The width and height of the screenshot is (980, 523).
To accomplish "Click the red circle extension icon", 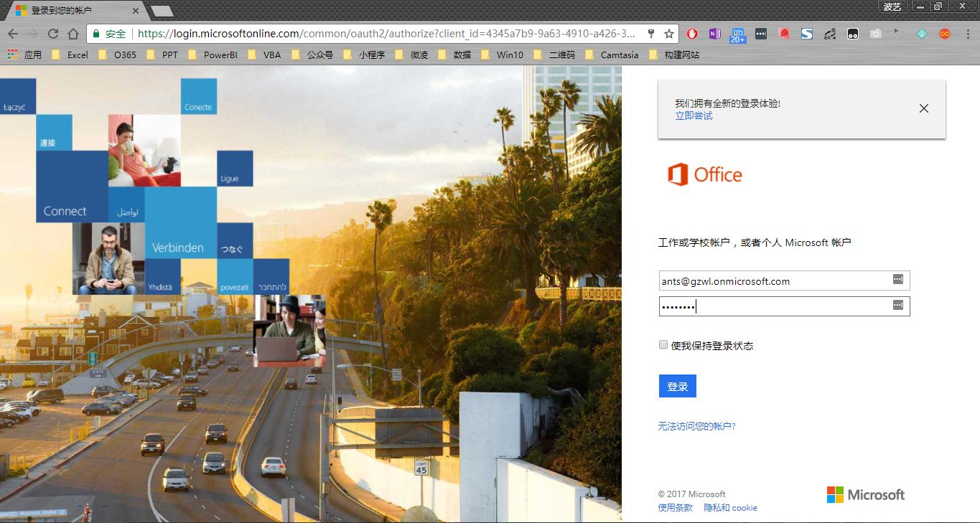I will click(x=784, y=34).
